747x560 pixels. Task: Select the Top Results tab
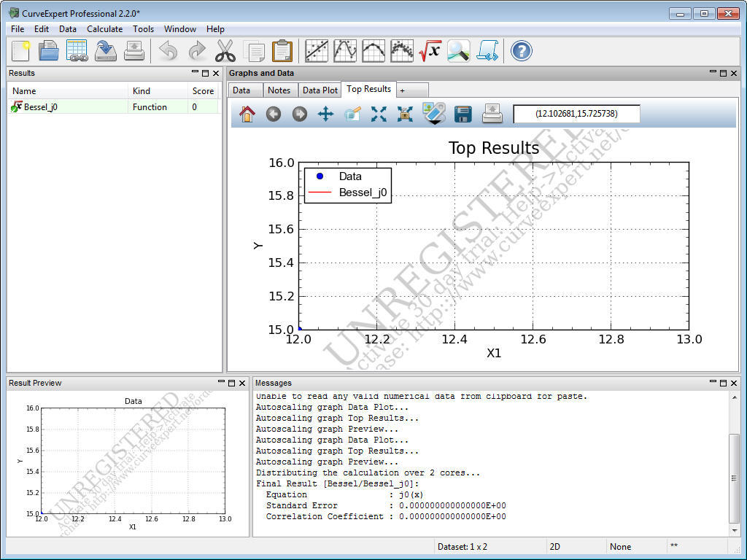368,89
